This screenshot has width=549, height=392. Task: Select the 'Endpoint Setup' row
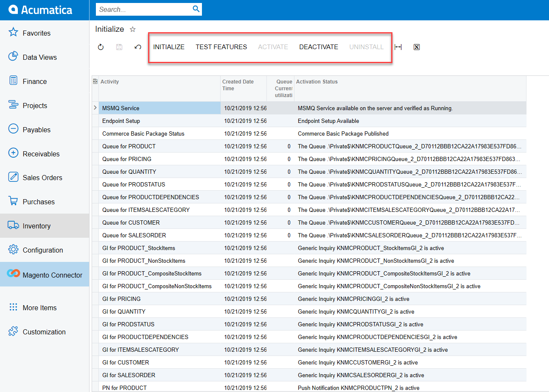(x=309, y=121)
